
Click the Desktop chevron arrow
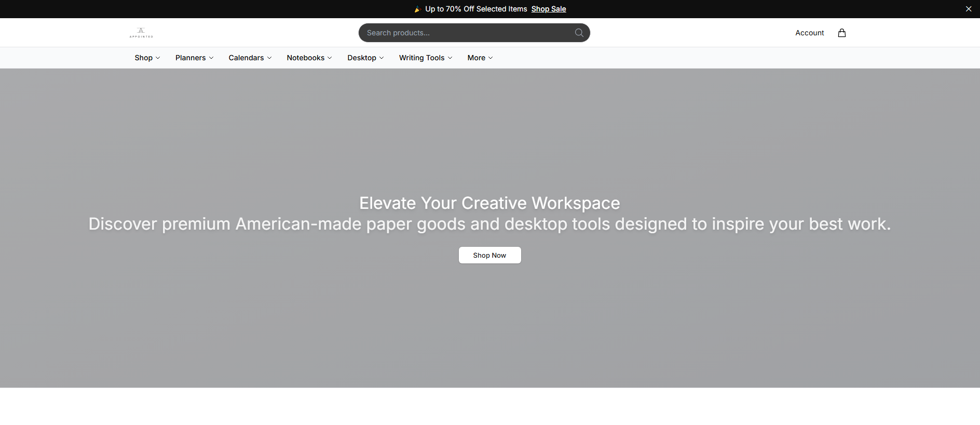(382, 58)
